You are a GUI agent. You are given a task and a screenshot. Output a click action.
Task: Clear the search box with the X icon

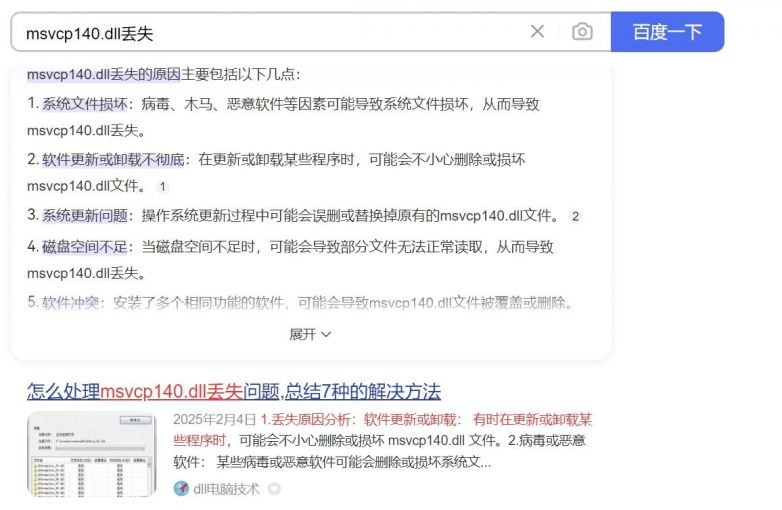(537, 31)
